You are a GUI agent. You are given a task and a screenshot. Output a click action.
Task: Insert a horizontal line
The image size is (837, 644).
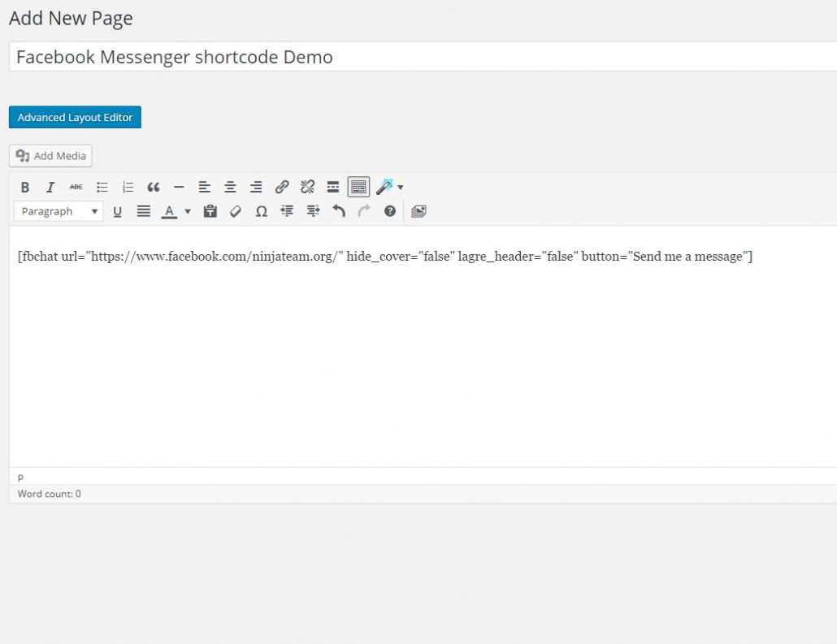coord(179,188)
